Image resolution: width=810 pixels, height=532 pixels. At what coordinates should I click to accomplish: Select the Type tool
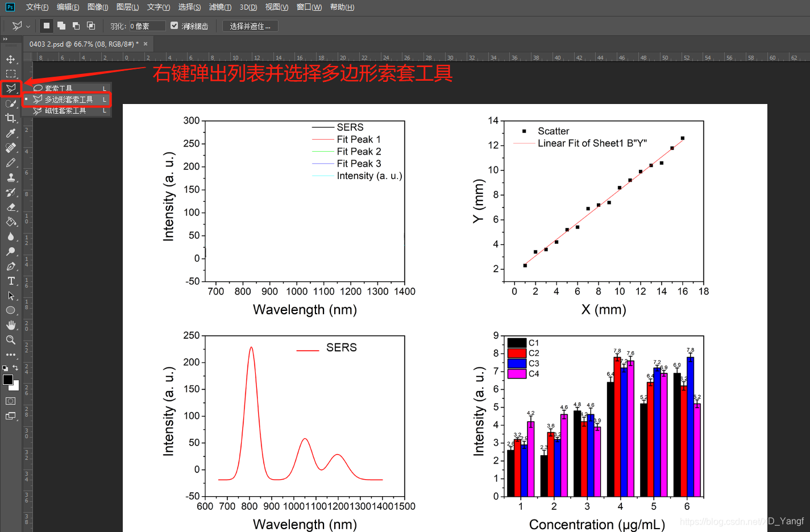click(10, 281)
